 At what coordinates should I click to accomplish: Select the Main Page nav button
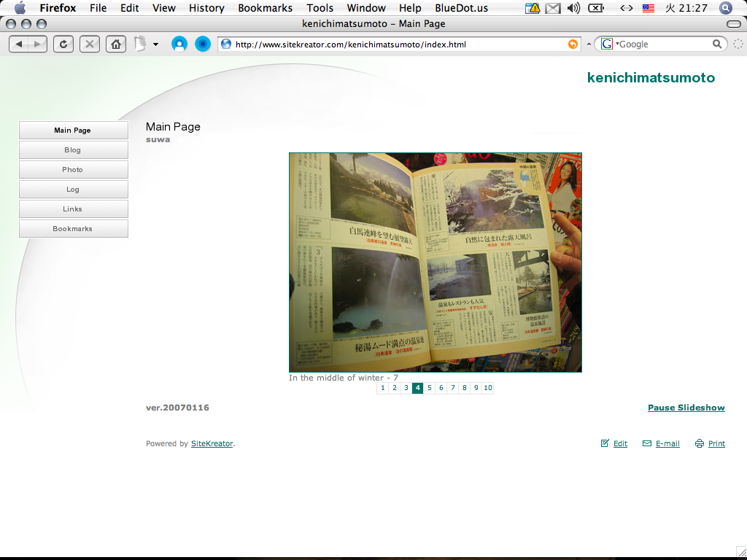pyautogui.click(x=74, y=130)
